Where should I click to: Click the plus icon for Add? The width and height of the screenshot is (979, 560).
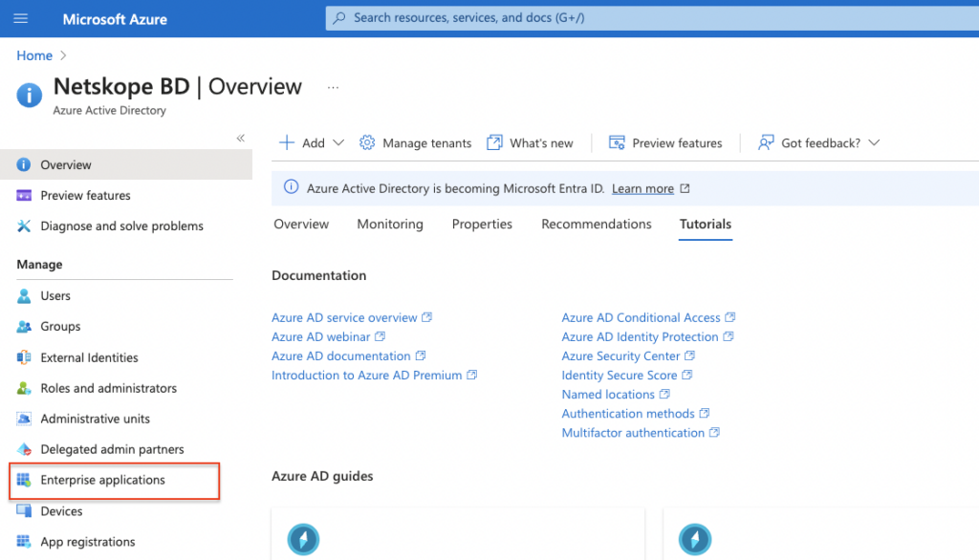tap(287, 143)
